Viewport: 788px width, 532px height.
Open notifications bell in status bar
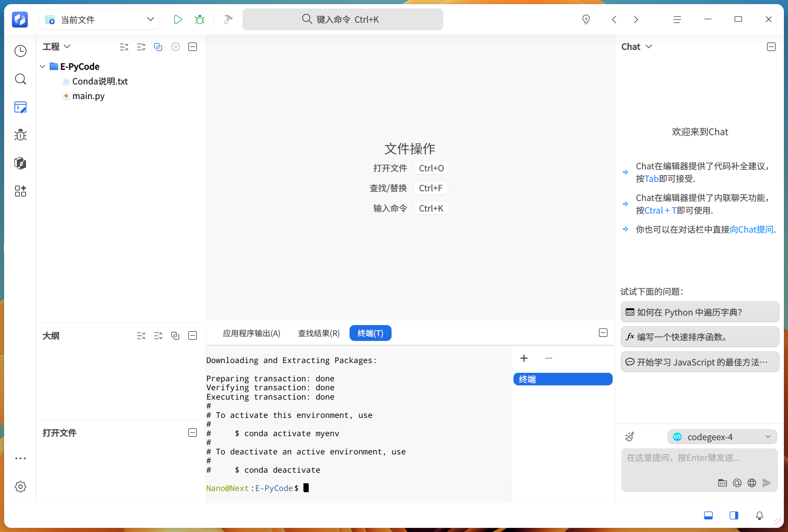[x=759, y=515]
